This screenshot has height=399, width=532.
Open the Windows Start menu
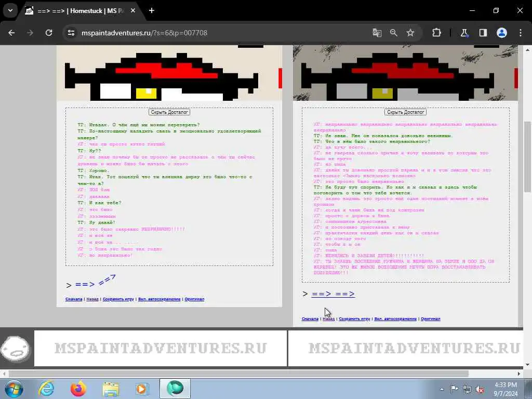coord(13,389)
